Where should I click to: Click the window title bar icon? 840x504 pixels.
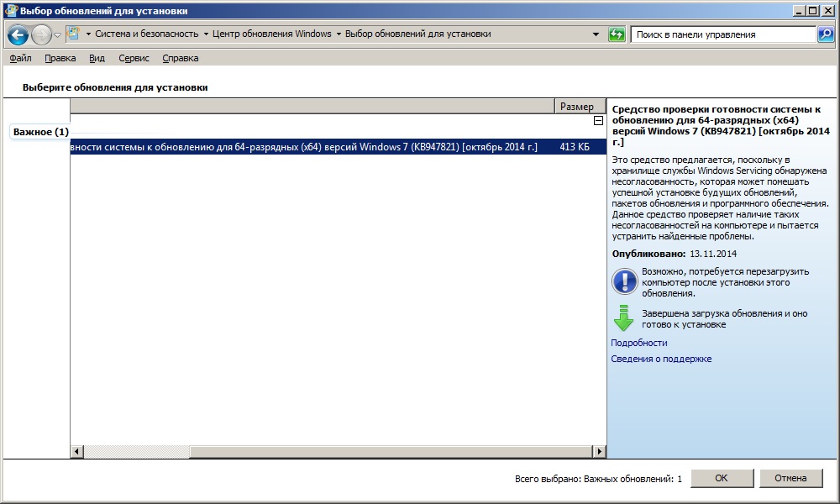(x=11, y=11)
